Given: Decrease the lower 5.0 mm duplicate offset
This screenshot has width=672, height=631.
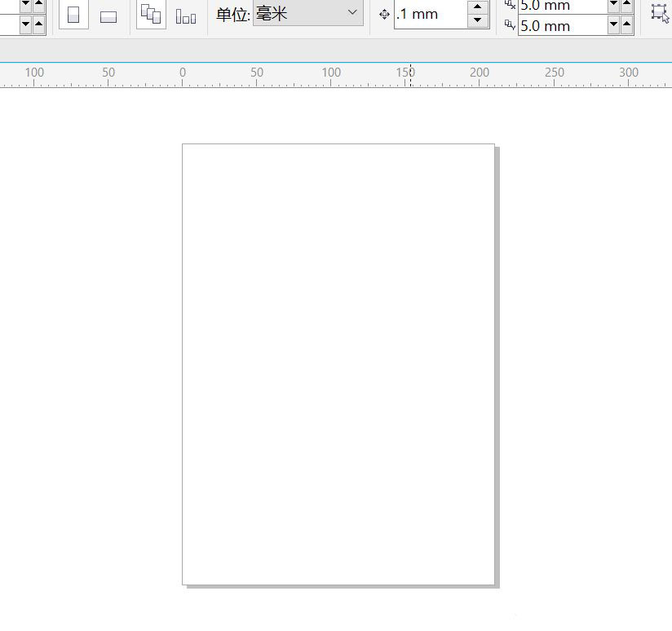Looking at the screenshot, I should point(614,25).
